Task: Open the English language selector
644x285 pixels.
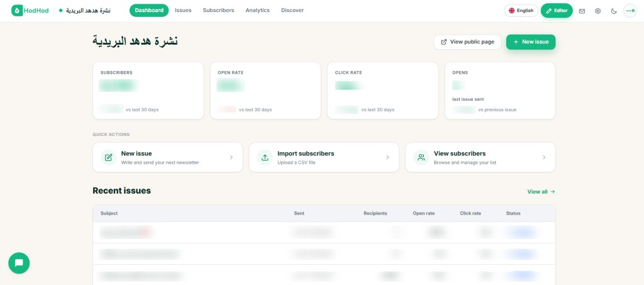Action: (521, 11)
